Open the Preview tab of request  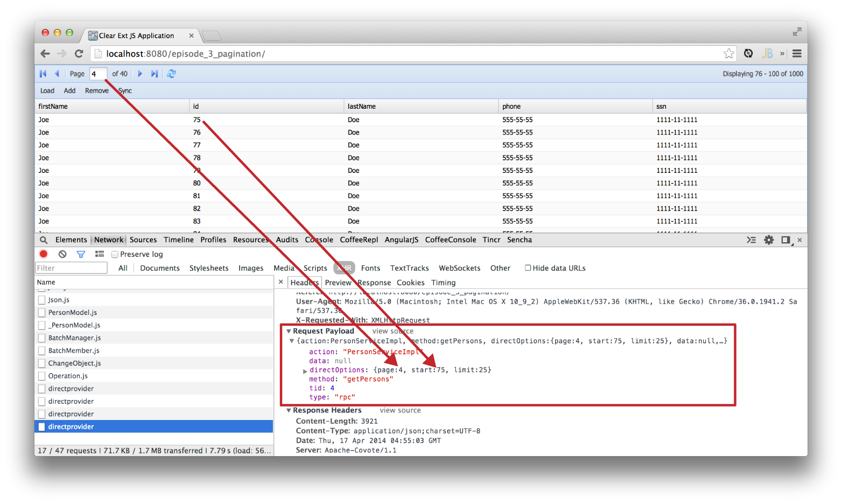pos(338,283)
